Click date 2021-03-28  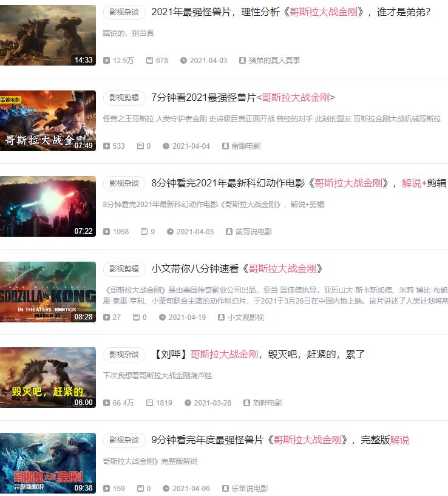pyautogui.click(x=212, y=403)
